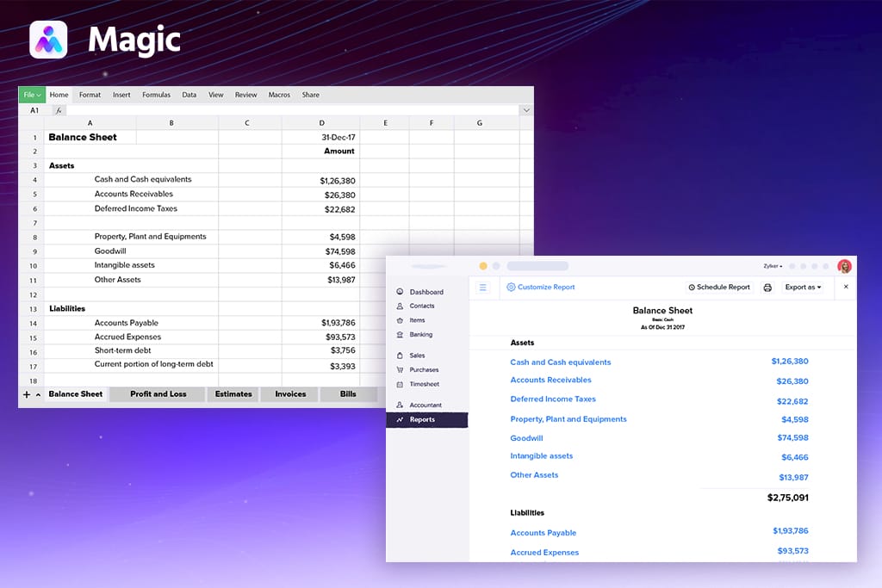Switch to the Formulas ribbon tab

click(156, 95)
